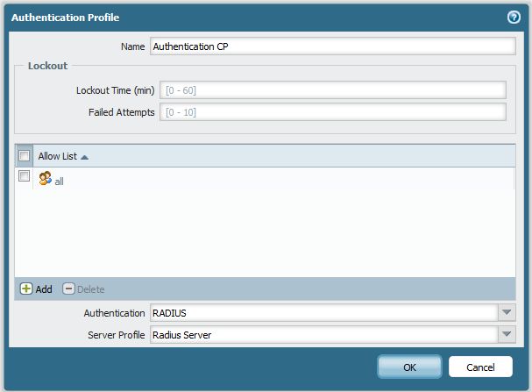Click the green plus Add icon
Image resolution: width=532 pixels, height=392 pixels.
(26, 289)
